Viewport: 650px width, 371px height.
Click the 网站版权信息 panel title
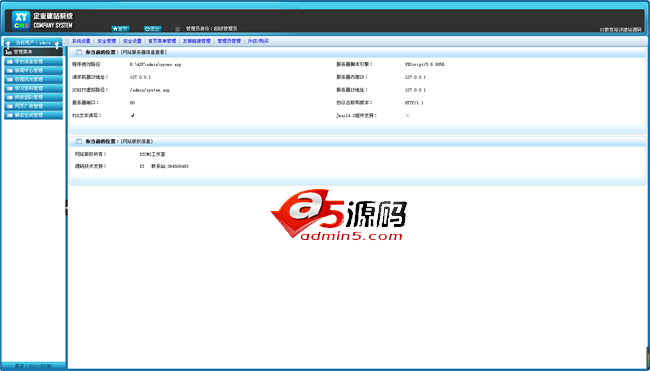(x=137, y=141)
